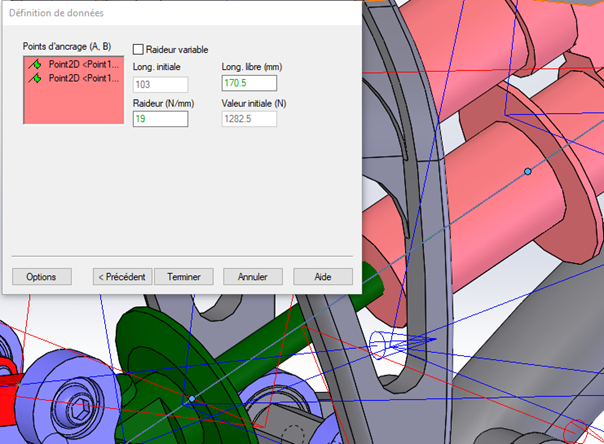Open help with the Aide button
Viewport: 604px width, 444px height.
tap(323, 277)
